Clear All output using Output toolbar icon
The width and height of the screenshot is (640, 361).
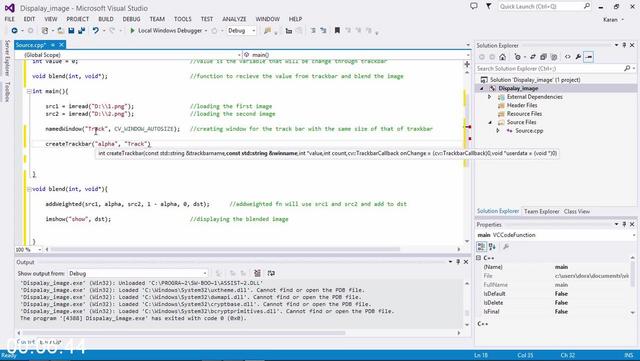click(x=257, y=273)
